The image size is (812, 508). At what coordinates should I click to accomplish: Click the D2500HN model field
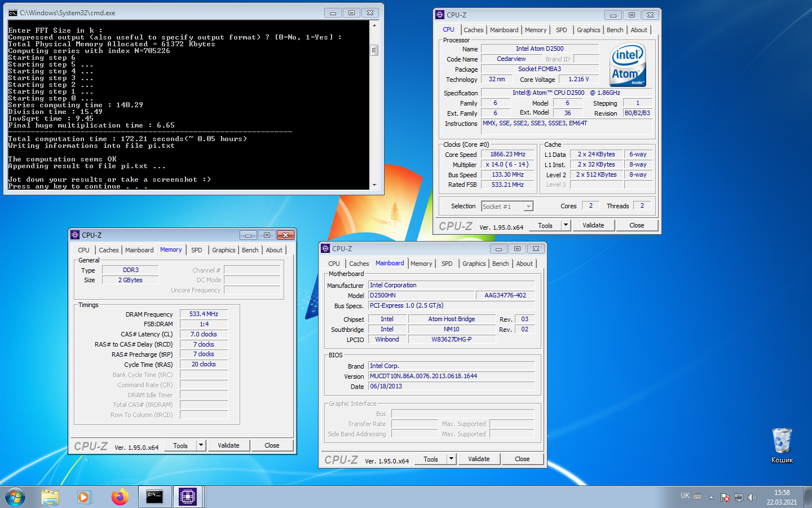point(421,295)
